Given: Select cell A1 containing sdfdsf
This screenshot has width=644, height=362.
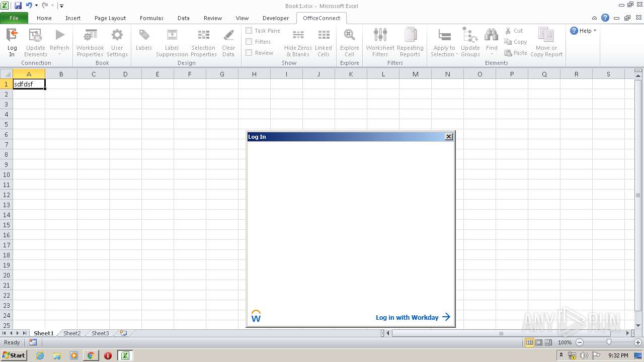Looking at the screenshot, I should point(29,84).
